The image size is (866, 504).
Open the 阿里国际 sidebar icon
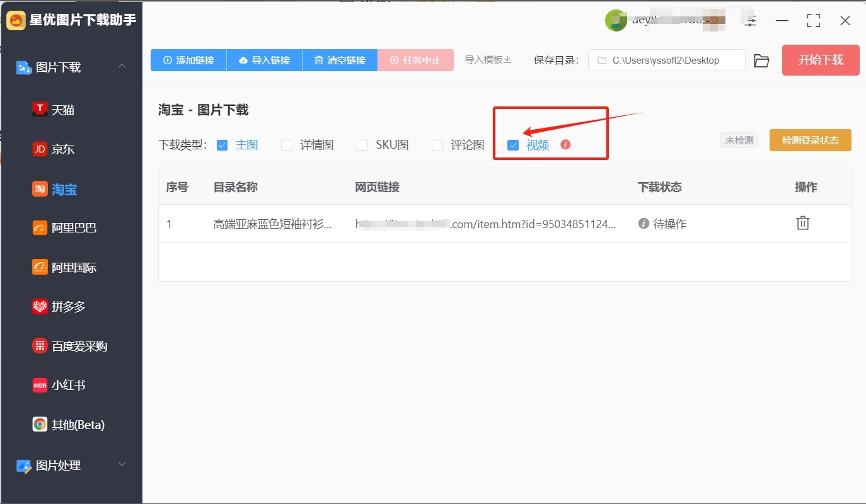[x=40, y=267]
